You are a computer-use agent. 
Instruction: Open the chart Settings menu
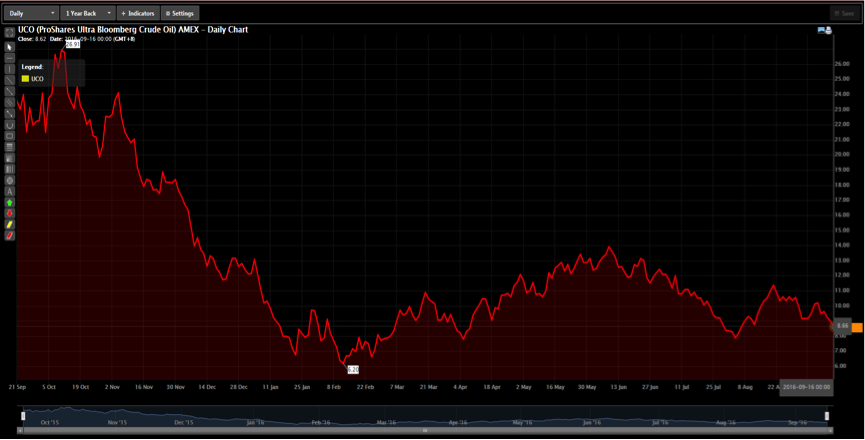tap(180, 13)
